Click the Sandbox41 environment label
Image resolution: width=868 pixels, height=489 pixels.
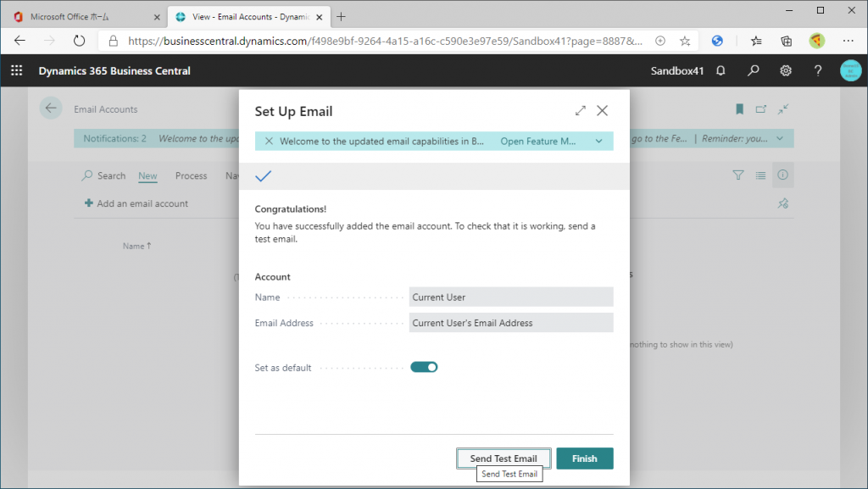[677, 71]
